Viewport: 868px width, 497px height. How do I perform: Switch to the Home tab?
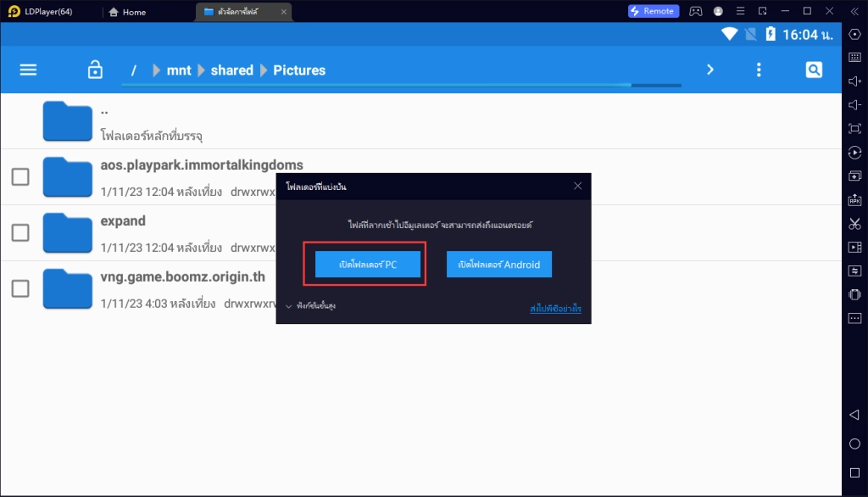pyautogui.click(x=126, y=12)
